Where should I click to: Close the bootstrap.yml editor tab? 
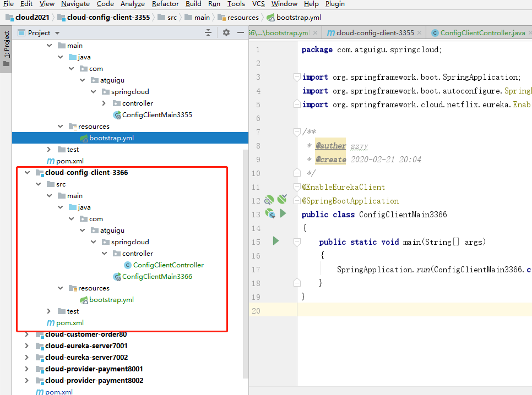point(315,33)
